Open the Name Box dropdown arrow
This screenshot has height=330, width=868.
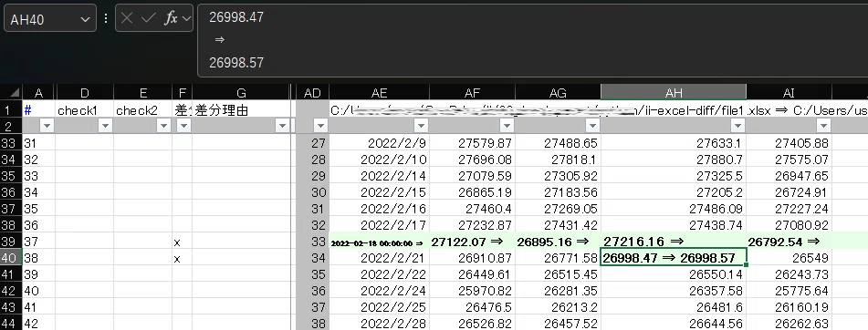[85, 19]
